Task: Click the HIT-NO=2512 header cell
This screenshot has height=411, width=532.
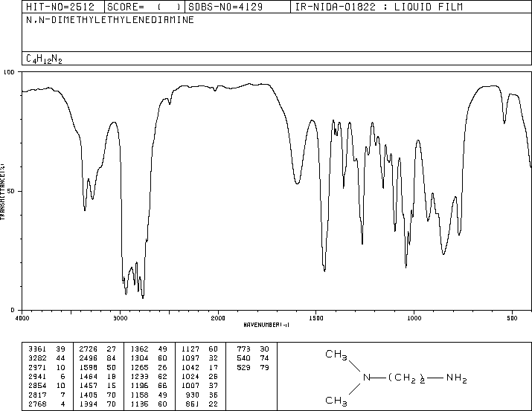Action: 60,7
